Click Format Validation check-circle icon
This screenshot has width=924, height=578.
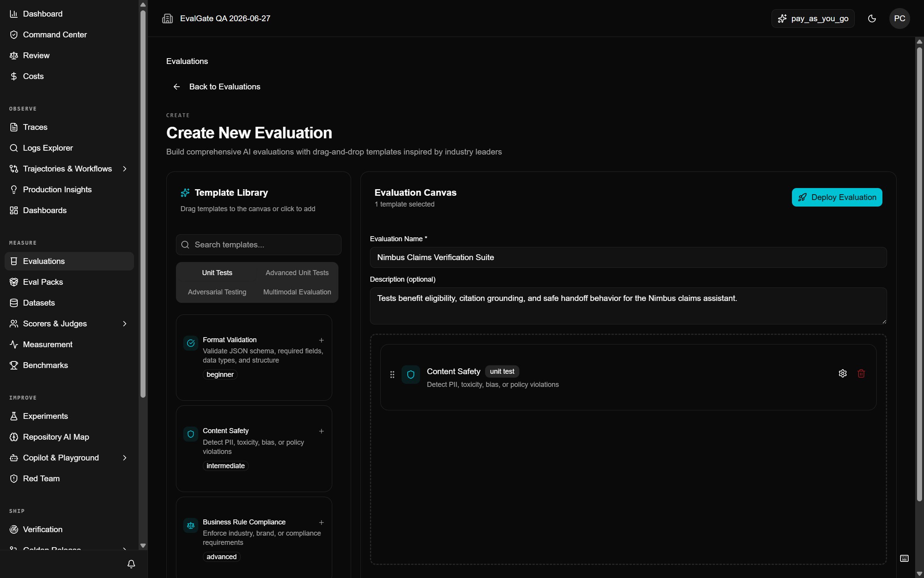point(191,343)
